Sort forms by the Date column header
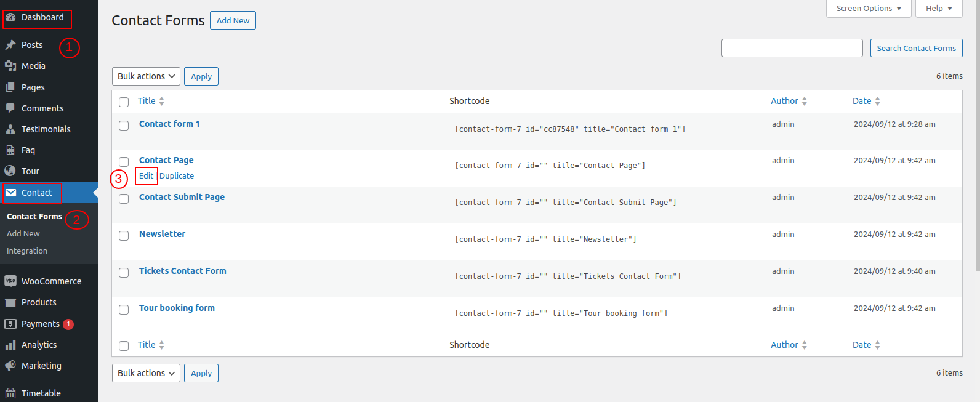This screenshot has width=980, height=402. 862,101
